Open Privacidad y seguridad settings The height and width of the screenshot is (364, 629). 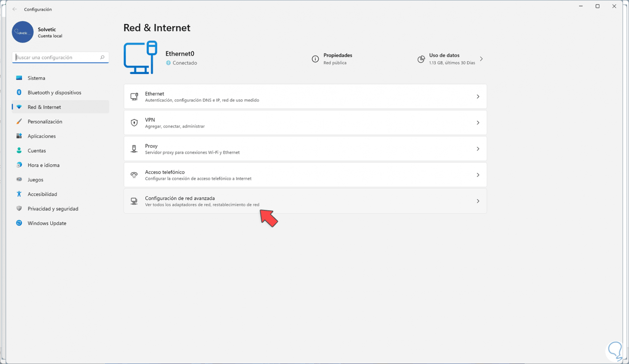[53, 209]
